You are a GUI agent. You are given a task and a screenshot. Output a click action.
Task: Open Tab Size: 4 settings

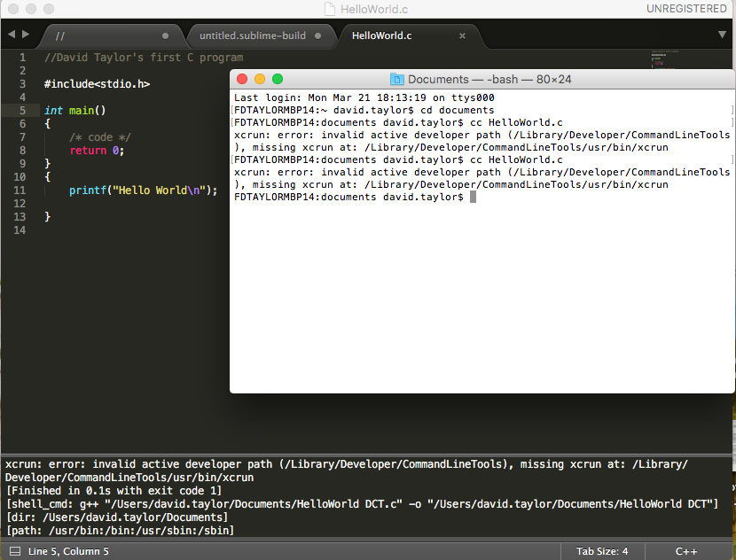[602, 551]
